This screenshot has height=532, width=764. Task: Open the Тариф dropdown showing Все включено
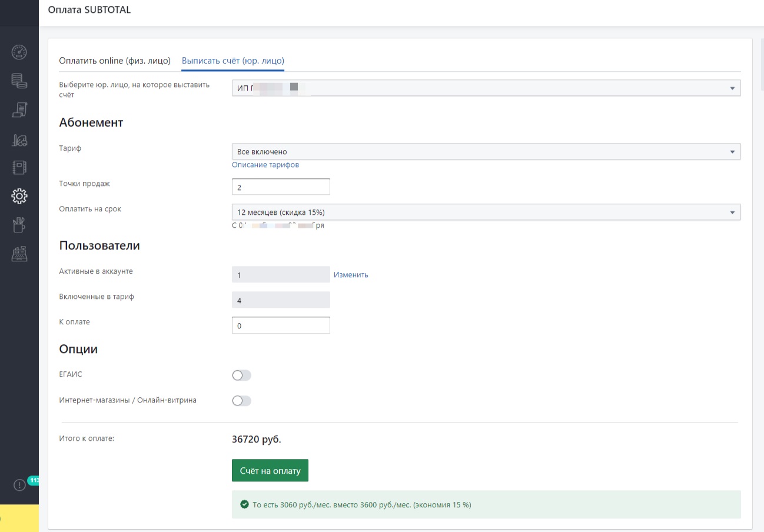click(x=486, y=151)
